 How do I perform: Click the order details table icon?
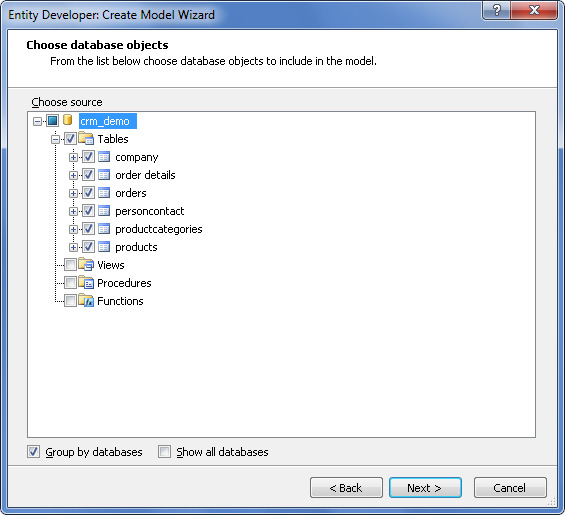pos(104,175)
